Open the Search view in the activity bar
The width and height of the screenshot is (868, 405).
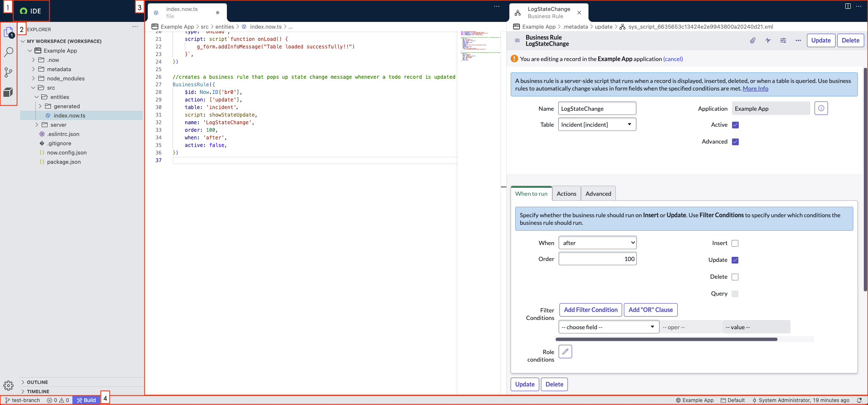click(8, 52)
